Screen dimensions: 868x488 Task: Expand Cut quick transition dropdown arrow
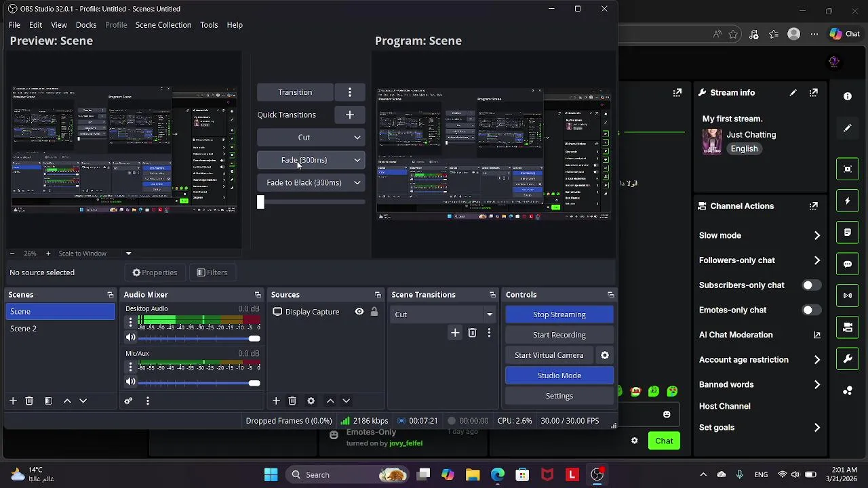pos(357,138)
